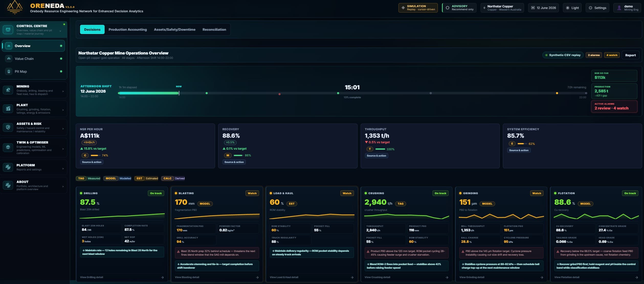Click the sun icon for Light theme
The height and width of the screenshot is (284, 644).
coord(568,8)
